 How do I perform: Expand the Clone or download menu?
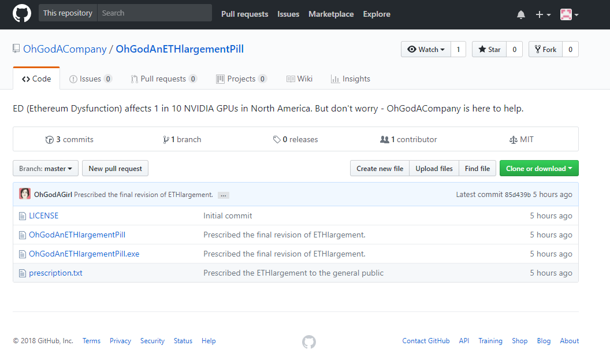coord(539,169)
